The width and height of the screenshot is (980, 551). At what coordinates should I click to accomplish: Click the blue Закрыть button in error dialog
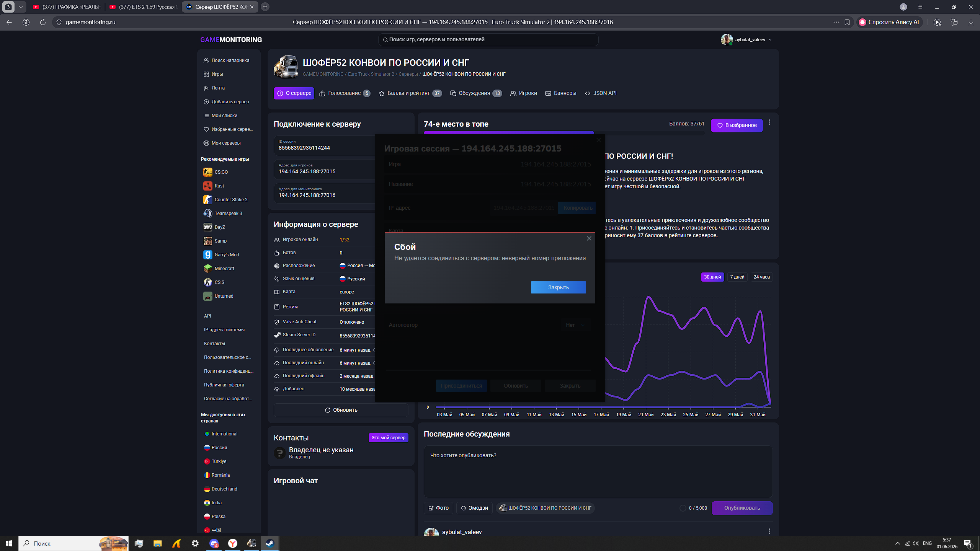click(x=558, y=287)
